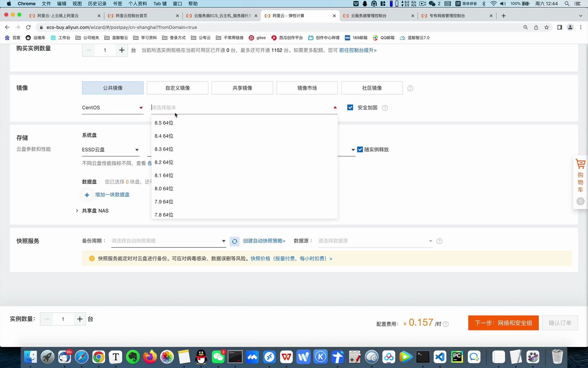Open WeChat from the Dock
Viewport: 588px width, 368px height.
[218, 357]
